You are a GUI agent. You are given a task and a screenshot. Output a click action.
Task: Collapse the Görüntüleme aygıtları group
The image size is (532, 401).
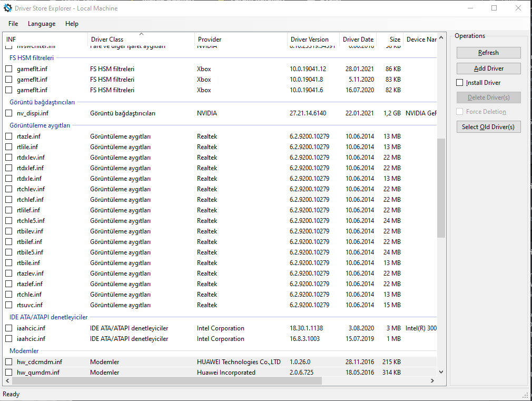[x=40, y=125]
